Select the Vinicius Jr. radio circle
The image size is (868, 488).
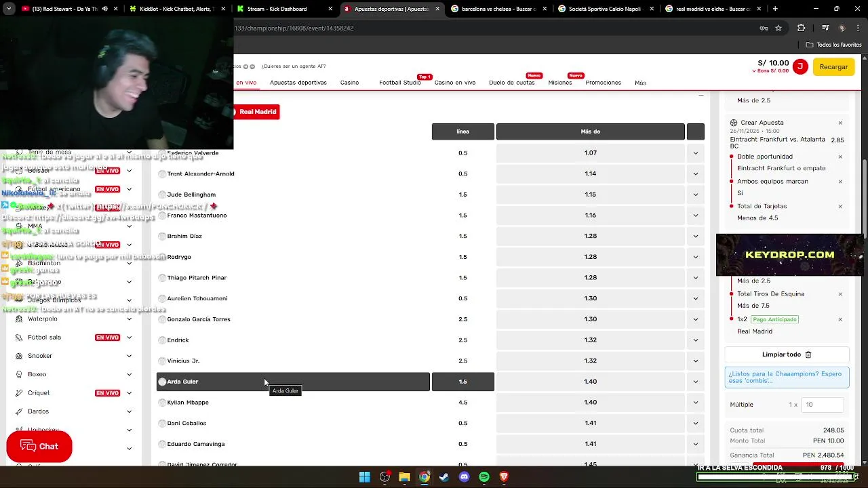point(162,361)
